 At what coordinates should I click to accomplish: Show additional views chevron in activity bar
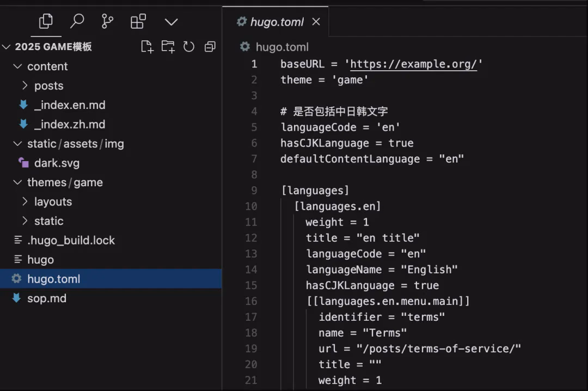171,22
